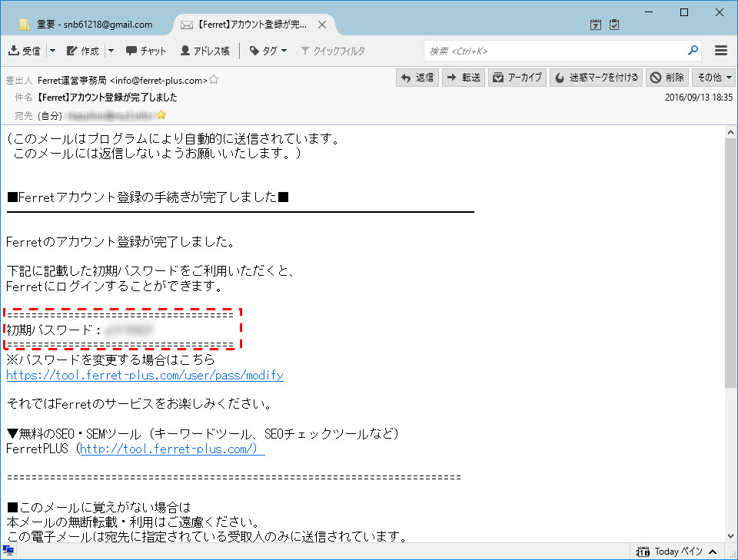
Task: Delete the message with 削除
Action: coord(667,78)
